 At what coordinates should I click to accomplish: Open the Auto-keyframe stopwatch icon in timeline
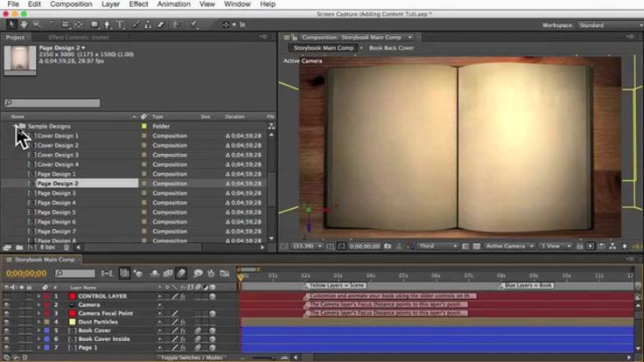tap(211, 274)
